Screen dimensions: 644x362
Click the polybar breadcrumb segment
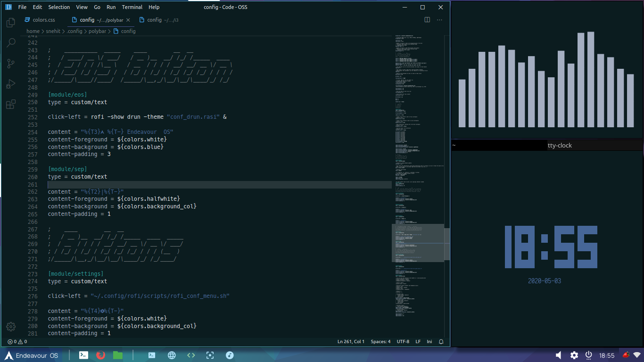[98, 31]
